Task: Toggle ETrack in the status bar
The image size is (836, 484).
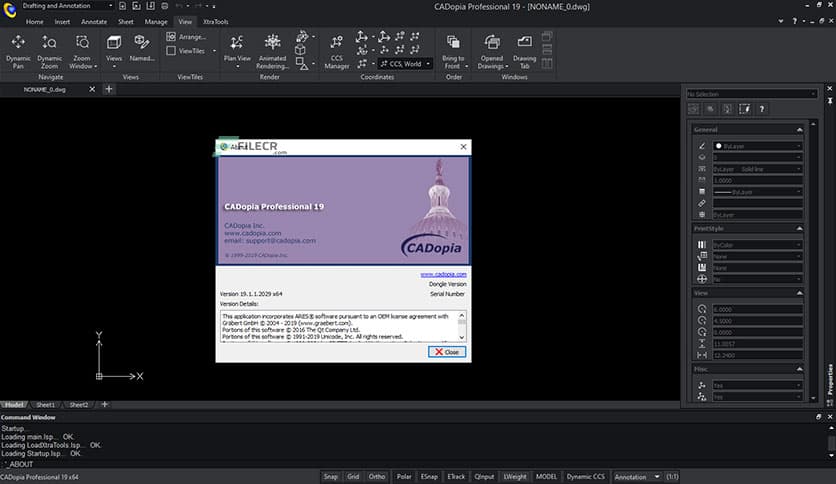Action: click(x=456, y=477)
